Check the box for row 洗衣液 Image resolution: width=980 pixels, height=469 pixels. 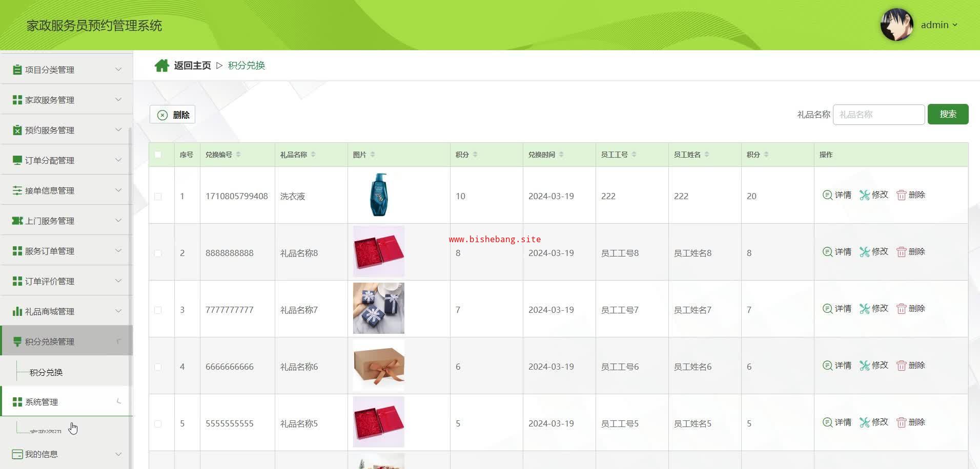[158, 197]
